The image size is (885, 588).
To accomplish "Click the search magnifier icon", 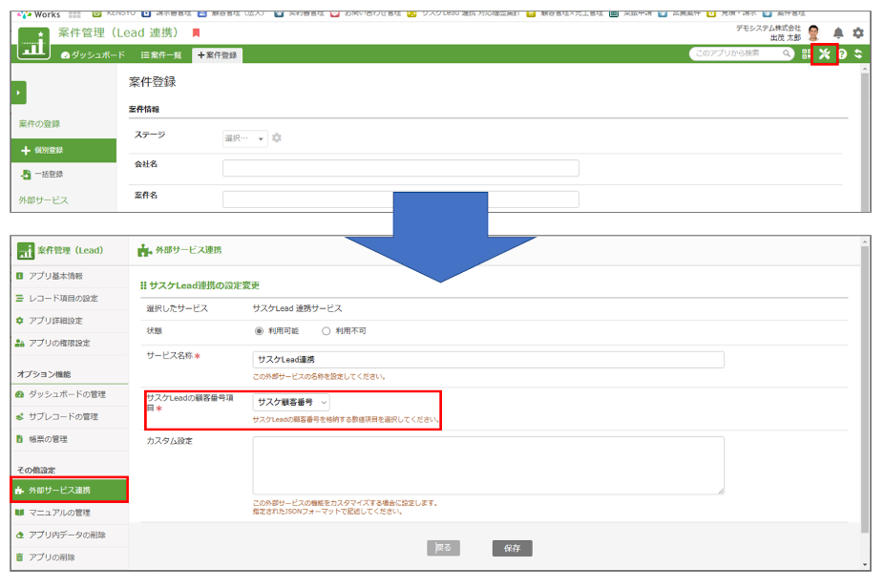I will (788, 54).
